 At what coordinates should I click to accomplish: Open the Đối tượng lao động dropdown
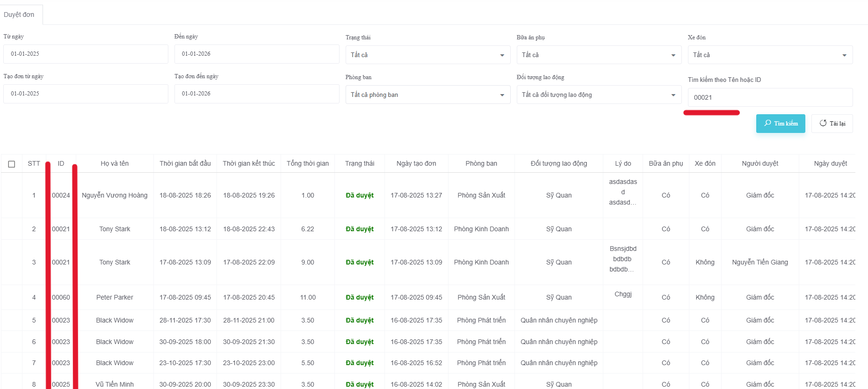coord(599,95)
